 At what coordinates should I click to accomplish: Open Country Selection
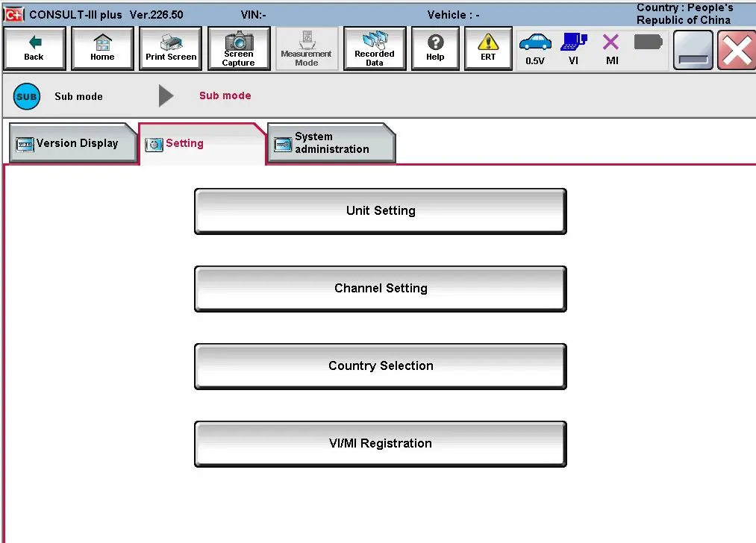381,366
